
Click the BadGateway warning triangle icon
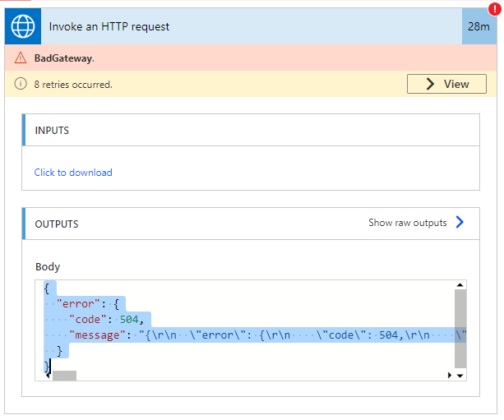pyautogui.click(x=21, y=58)
